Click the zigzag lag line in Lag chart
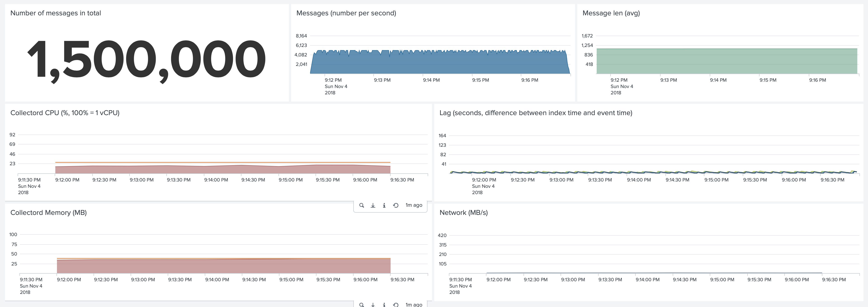 [x=654, y=172]
